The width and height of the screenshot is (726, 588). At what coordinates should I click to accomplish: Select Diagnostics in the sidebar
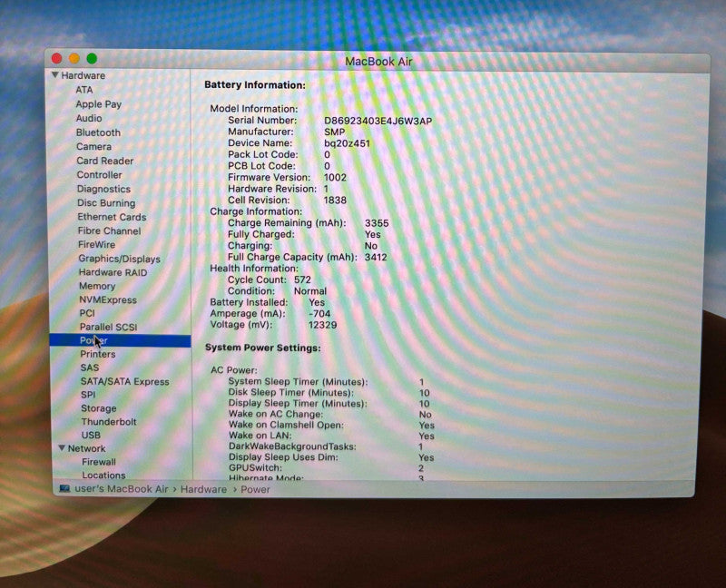[x=103, y=189]
